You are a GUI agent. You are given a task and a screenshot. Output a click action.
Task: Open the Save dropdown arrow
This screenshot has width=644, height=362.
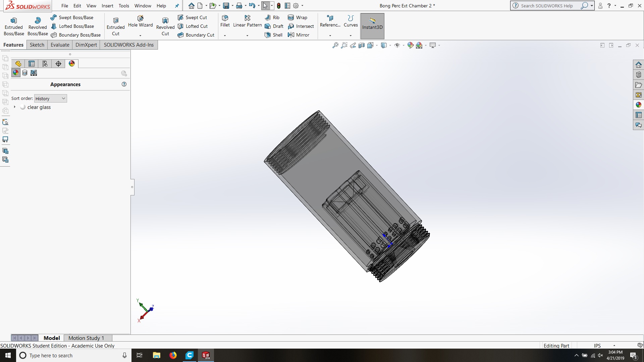click(232, 6)
